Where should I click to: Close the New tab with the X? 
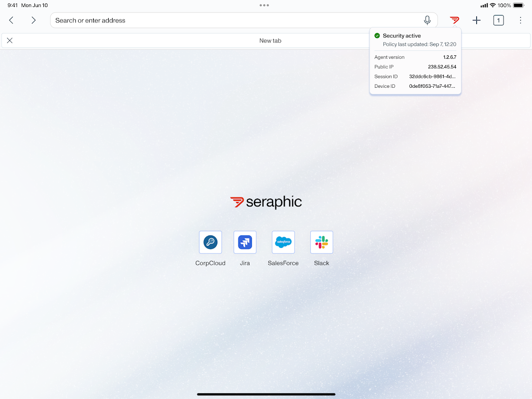(10, 41)
